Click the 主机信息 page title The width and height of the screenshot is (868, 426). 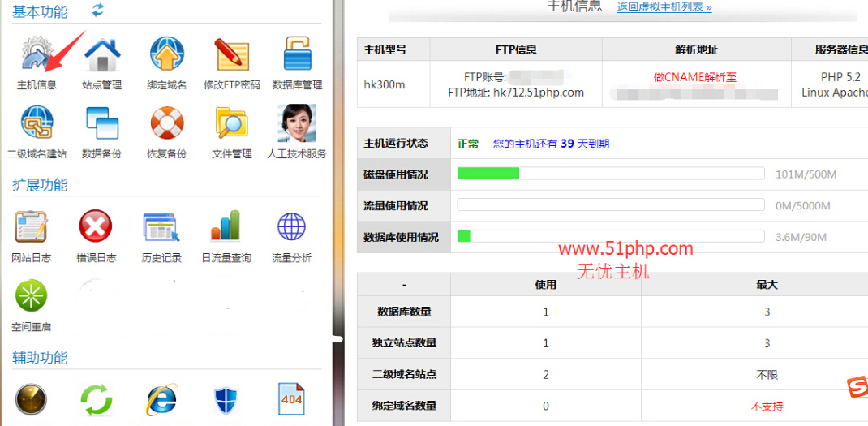tap(574, 6)
